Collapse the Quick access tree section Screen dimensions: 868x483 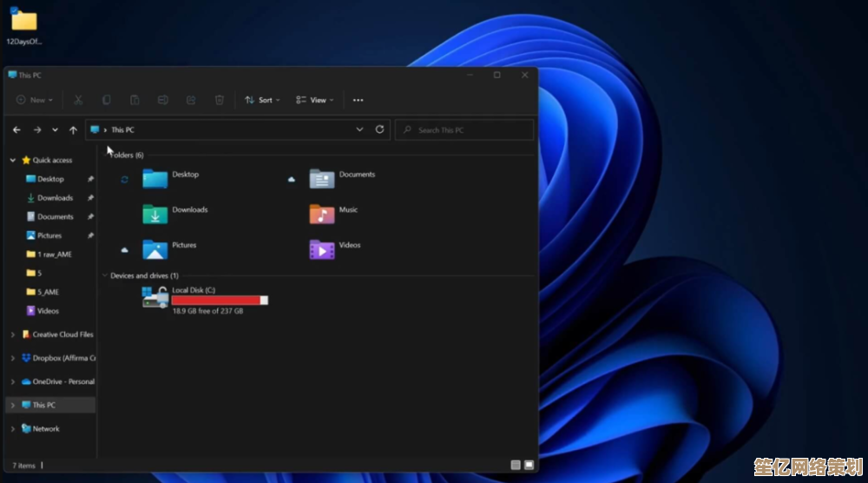point(13,160)
